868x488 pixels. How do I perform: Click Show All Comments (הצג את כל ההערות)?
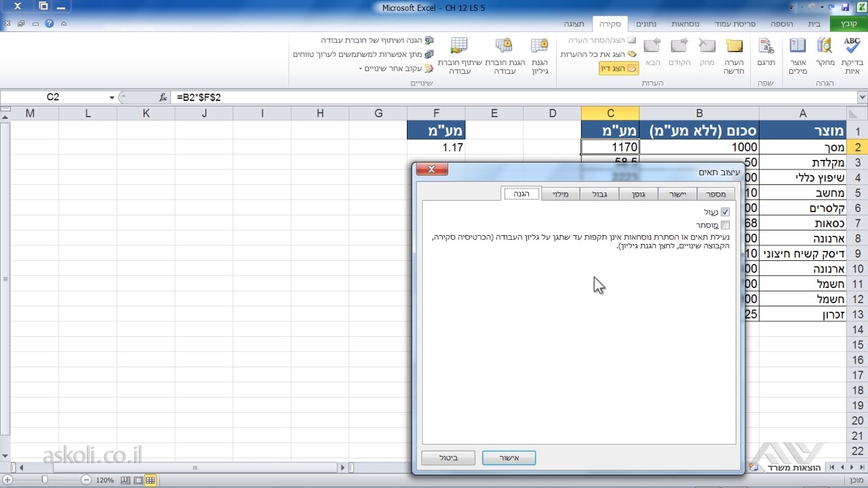(599, 54)
